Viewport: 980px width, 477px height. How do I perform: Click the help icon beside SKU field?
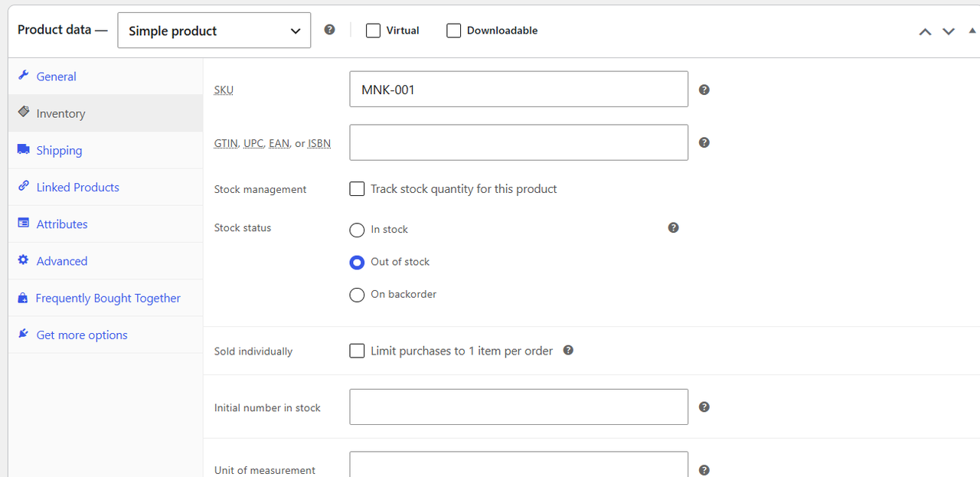[x=704, y=90]
